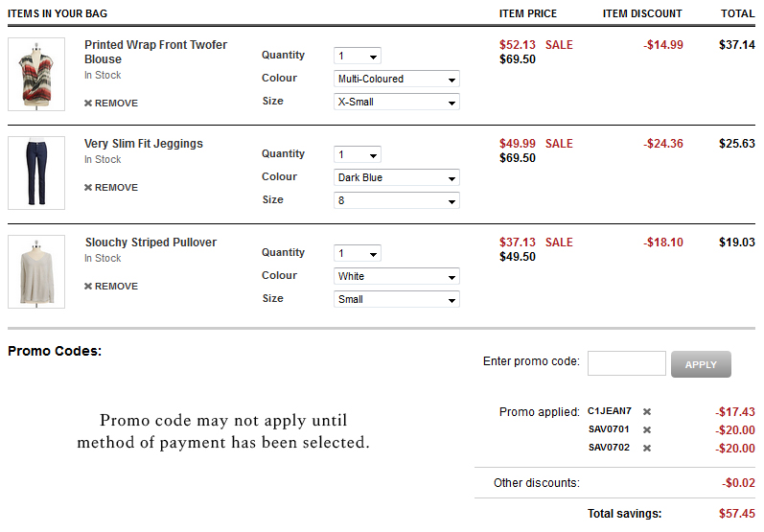The image size is (764, 532).
Task: Click the APPLY promo button
Action: pyautogui.click(x=701, y=364)
